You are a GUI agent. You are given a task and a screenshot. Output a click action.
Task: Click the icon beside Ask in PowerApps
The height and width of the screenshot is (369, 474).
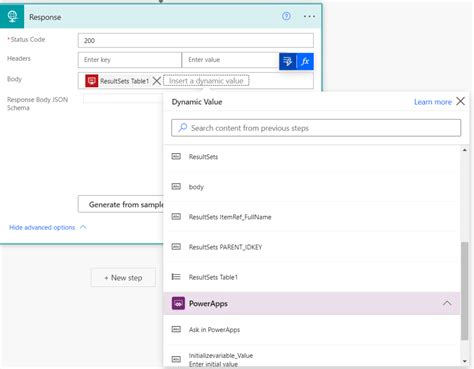176,329
